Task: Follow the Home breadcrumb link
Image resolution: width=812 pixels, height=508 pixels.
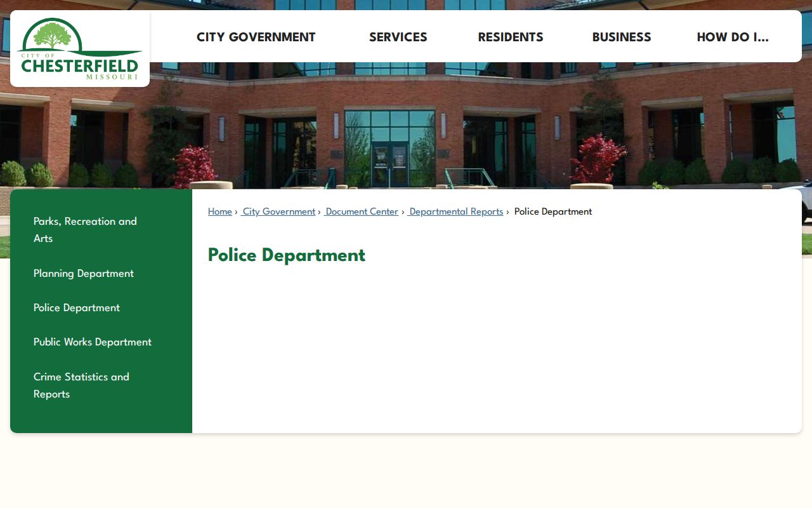Action: tap(220, 211)
